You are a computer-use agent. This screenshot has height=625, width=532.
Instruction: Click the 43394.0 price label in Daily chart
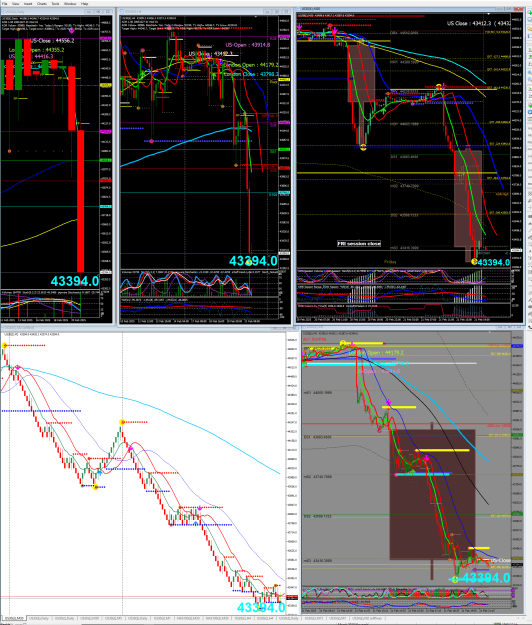(75, 281)
